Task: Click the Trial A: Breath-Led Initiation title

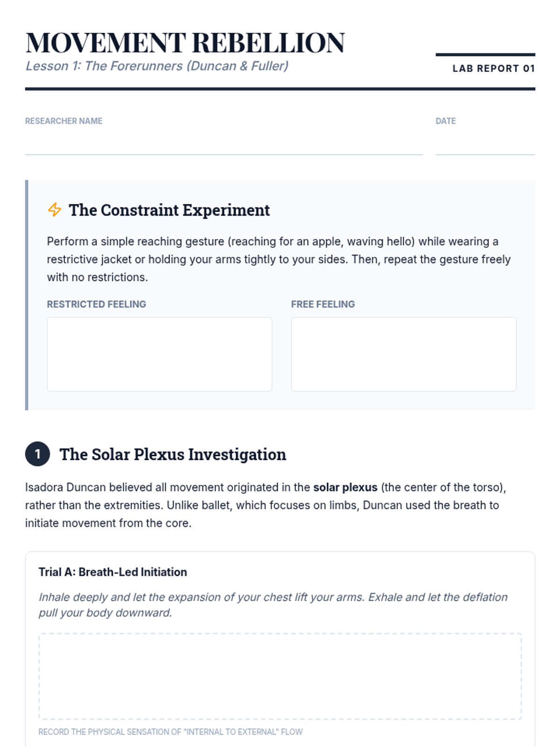Action: coord(113,572)
